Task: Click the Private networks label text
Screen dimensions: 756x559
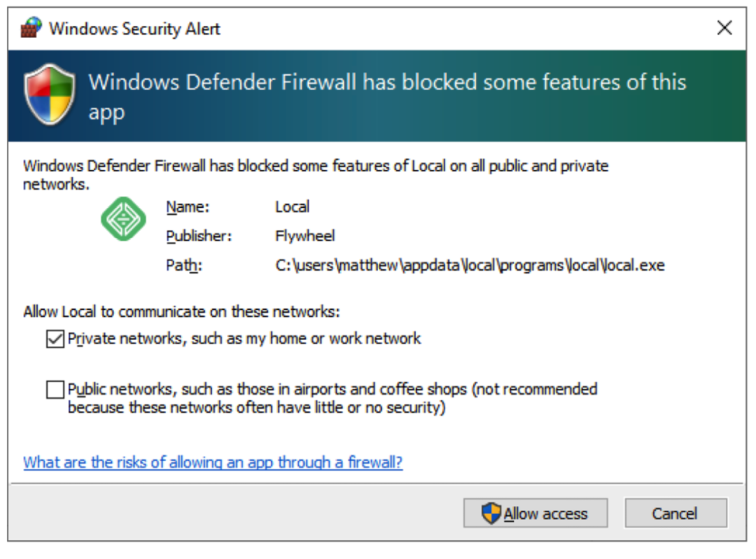Action: point(244,339)
